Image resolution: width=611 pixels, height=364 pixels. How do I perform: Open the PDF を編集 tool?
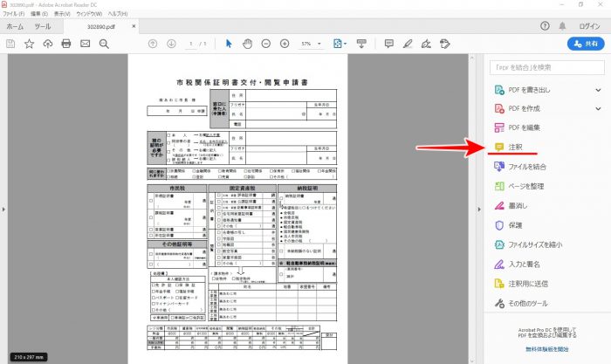pos(524,127)
